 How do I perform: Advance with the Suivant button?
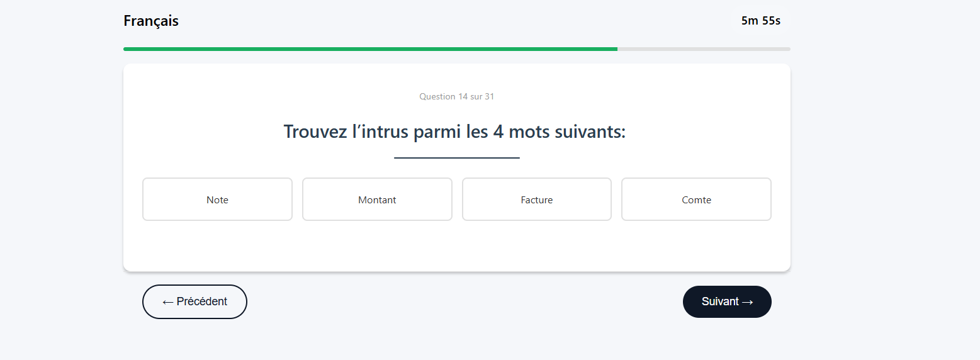(x=727, y=302)
